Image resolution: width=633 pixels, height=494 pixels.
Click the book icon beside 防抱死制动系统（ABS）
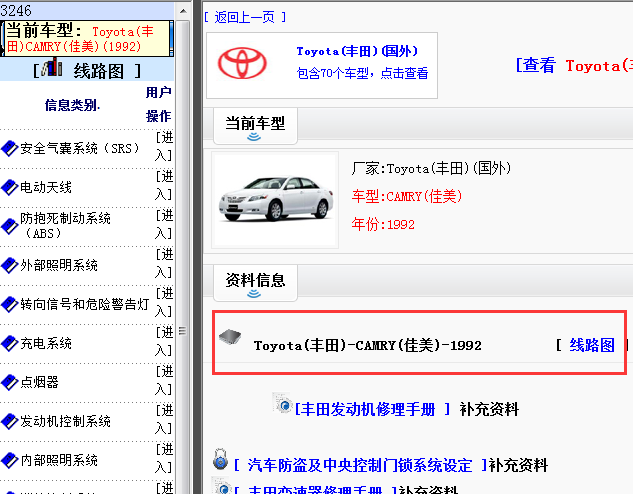coord(9,226)
